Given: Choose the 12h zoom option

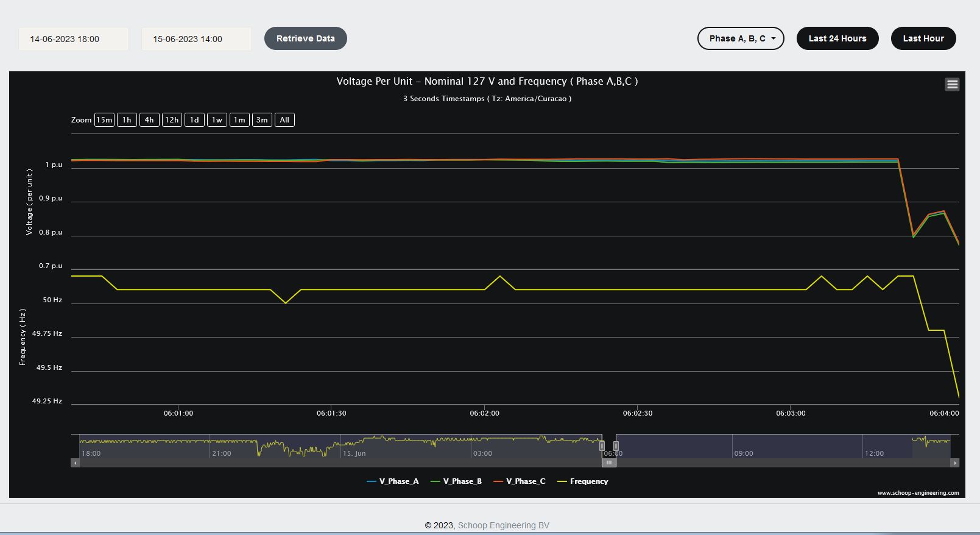Looking at the screenshot, I should (x=172, y=120).
